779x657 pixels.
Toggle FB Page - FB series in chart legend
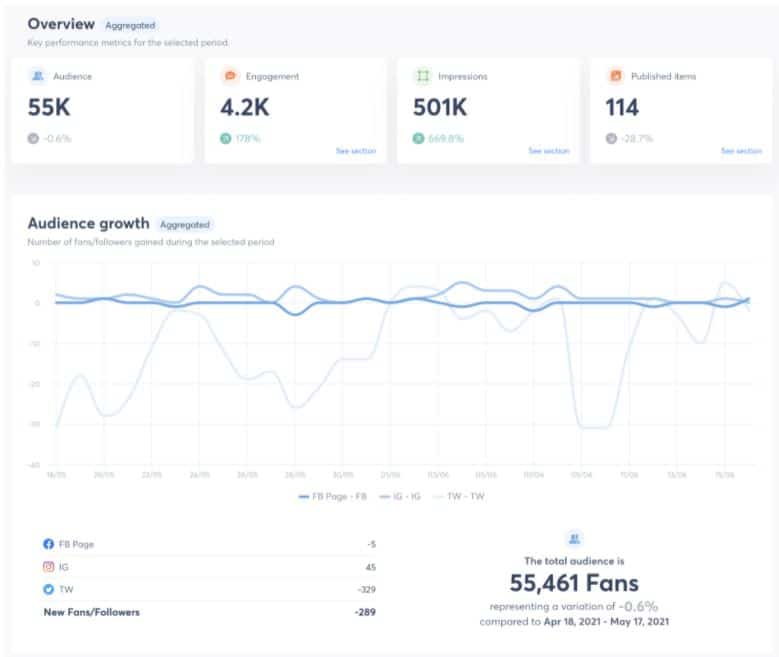point(332,496)
